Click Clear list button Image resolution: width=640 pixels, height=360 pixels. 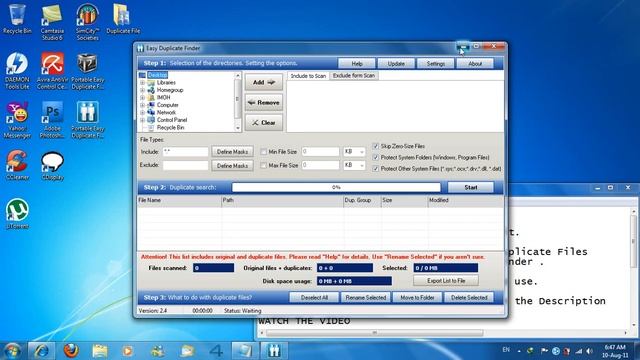click(264, 122)
